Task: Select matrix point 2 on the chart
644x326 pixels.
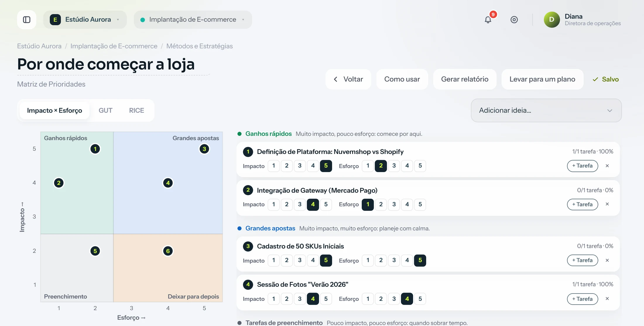Action: click(59, 183)
